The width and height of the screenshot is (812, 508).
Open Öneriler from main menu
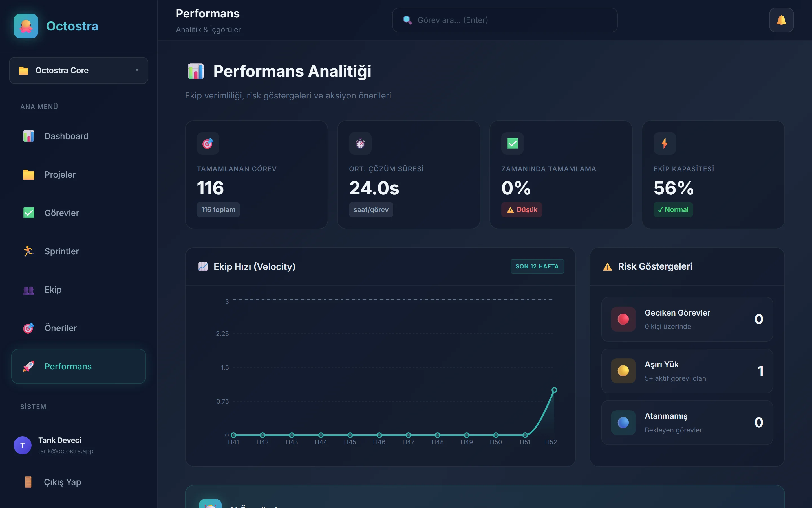[x=78, y=328]
